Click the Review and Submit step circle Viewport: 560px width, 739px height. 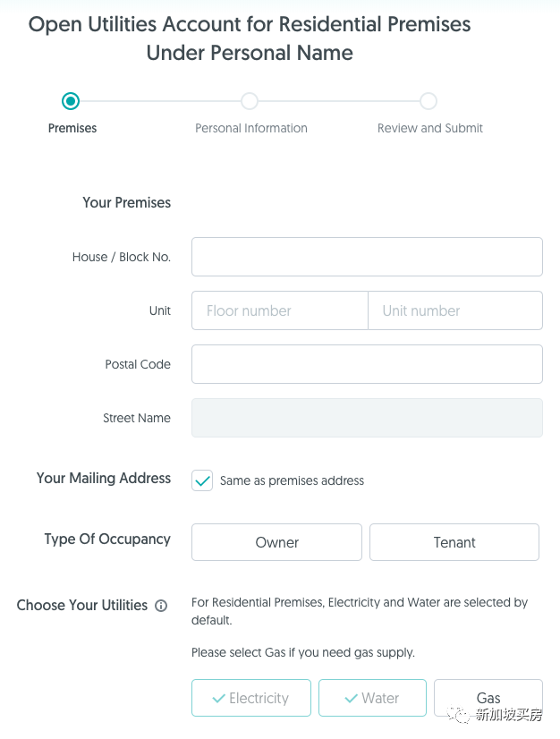(428, 101)
